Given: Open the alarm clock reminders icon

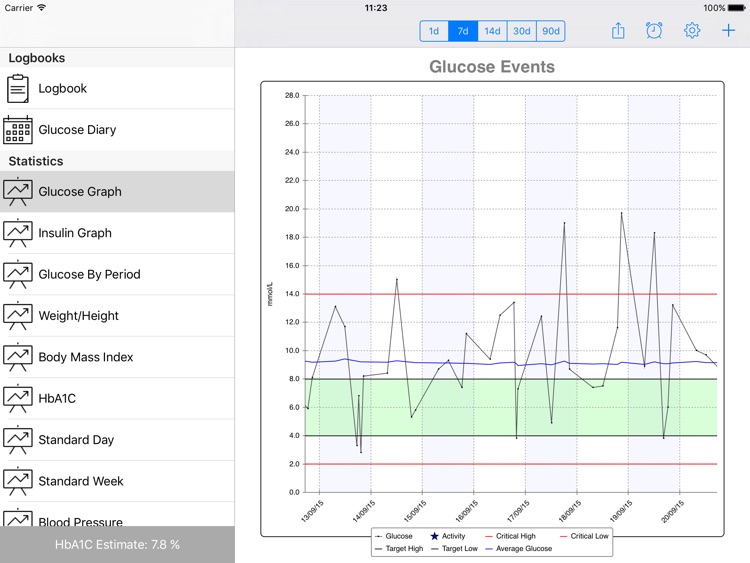Looking at the screenshot, I should point(654,31).
